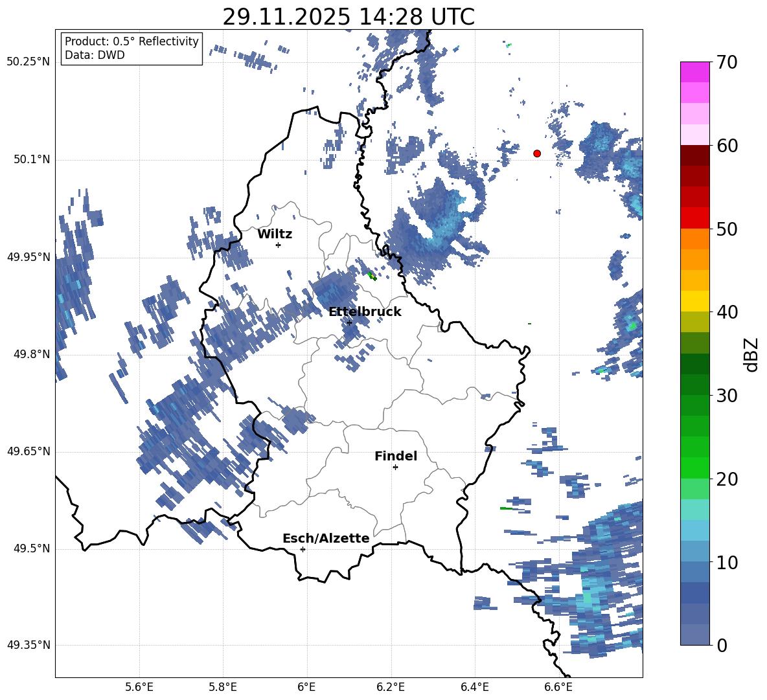Click the 49.35°N latitude label
The width and height of the screenshot is (767, 700).
click(x=29, y=645)
